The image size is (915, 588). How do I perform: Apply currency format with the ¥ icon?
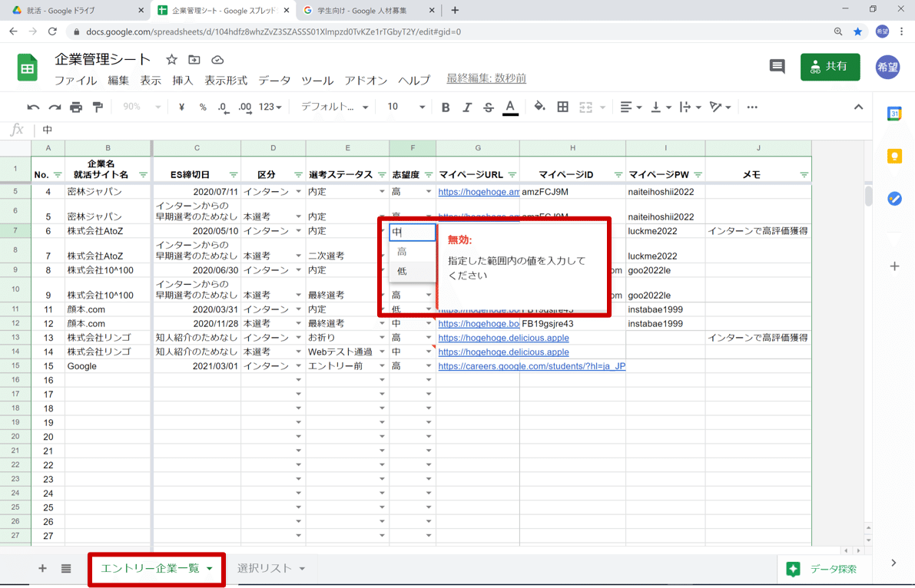[x=181, y=107]
